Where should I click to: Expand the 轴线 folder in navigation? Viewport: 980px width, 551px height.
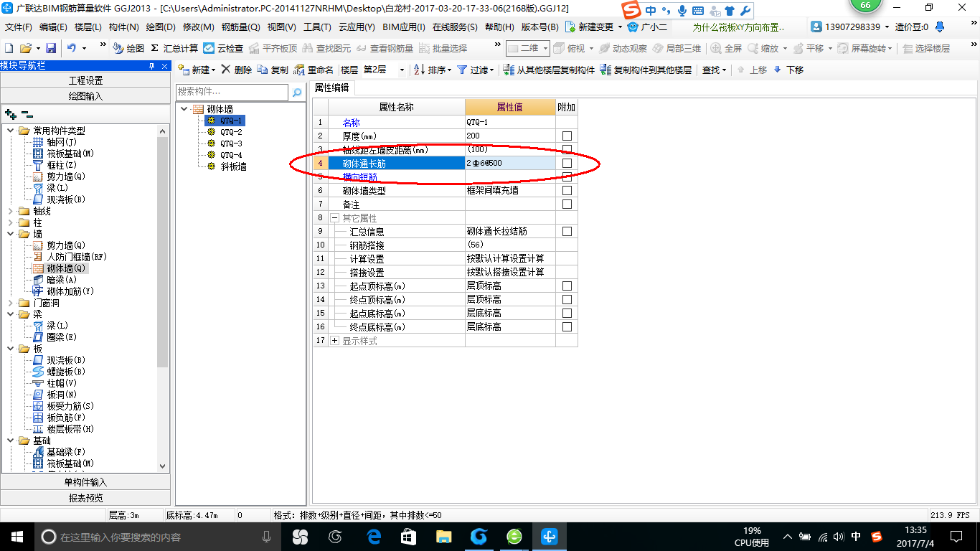[10, 212]
